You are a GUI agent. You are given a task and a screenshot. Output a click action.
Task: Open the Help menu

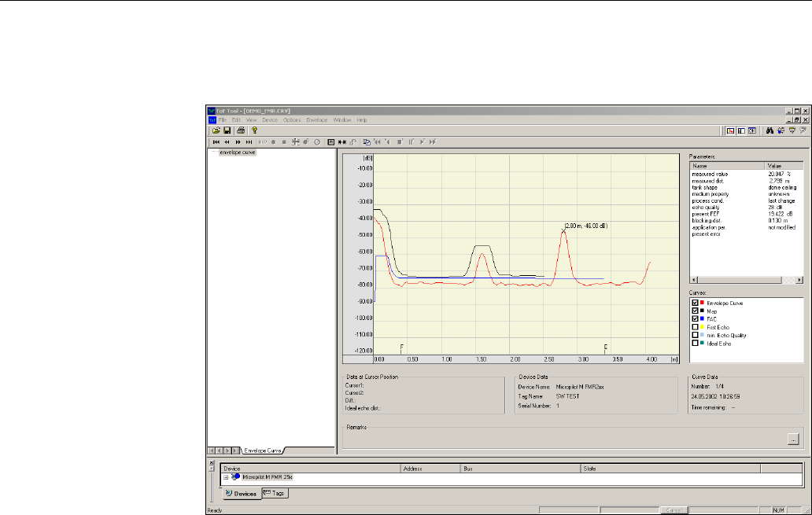click(x=361, y=120)
